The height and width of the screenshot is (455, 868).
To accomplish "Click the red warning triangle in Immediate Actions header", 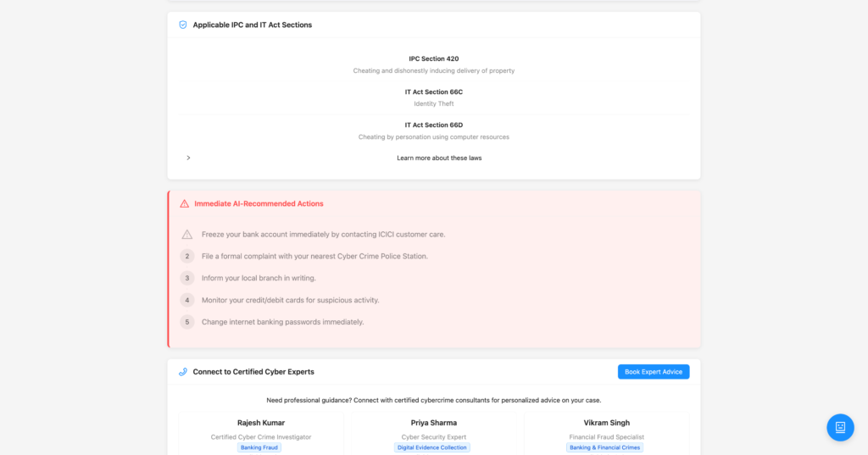I will pos(184,203).
